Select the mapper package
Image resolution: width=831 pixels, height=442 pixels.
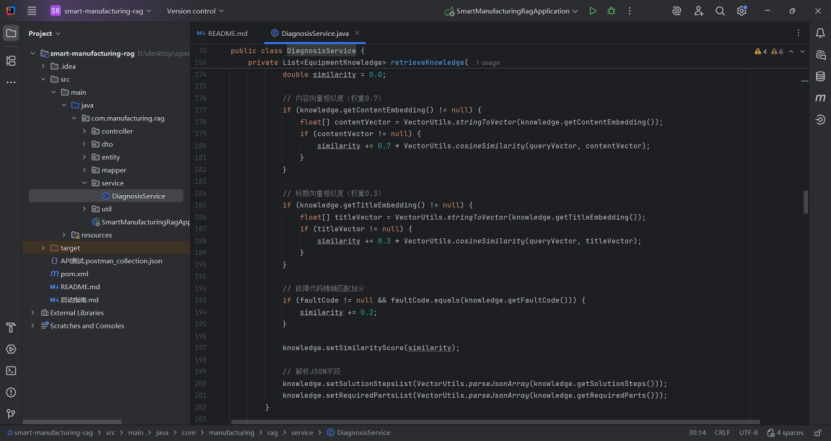pos(109,170)
